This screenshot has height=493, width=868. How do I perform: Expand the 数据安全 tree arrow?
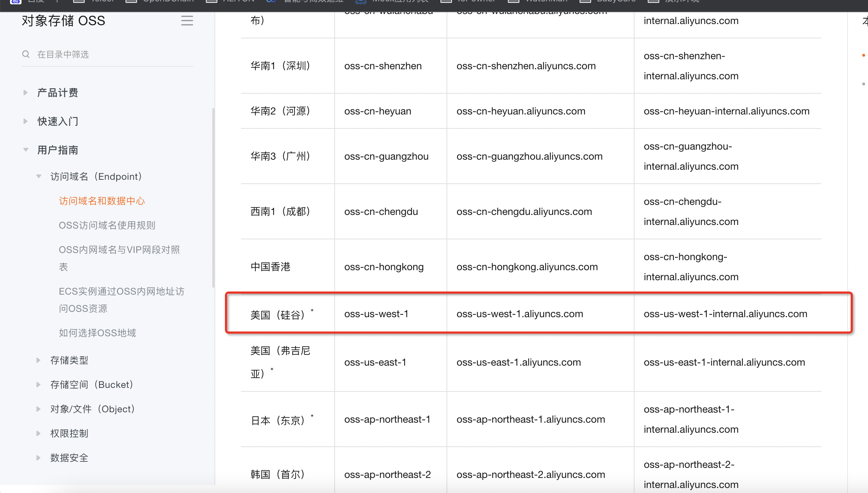point(39,458)
